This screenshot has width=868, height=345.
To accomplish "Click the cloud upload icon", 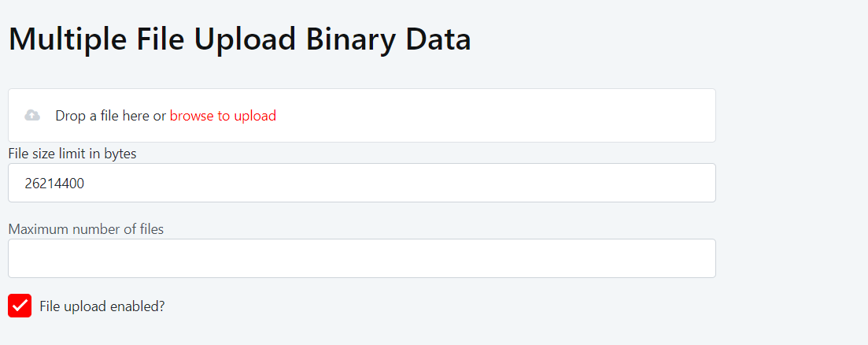I will coord(32,116).
